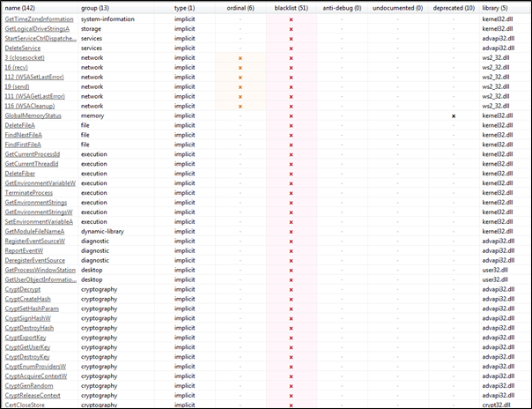This screenshot has width=532, height=409.
Task: Open the 3 (closesocket) link
Action: coord(25,57)
